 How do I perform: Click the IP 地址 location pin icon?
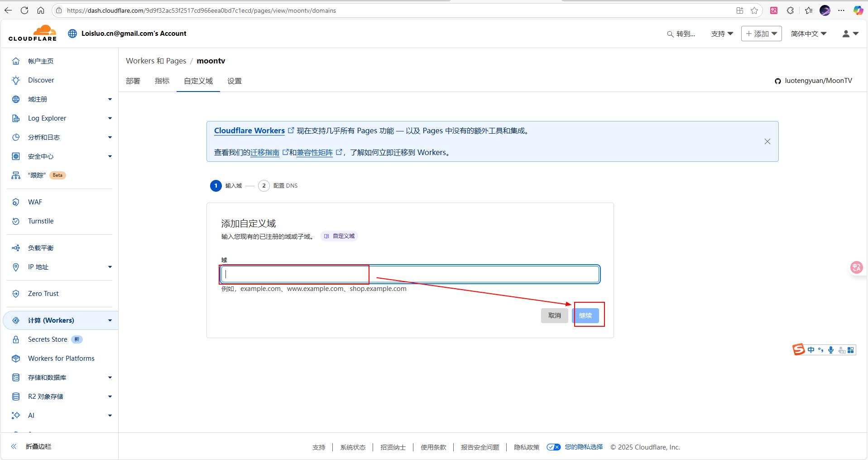[16, 267]
